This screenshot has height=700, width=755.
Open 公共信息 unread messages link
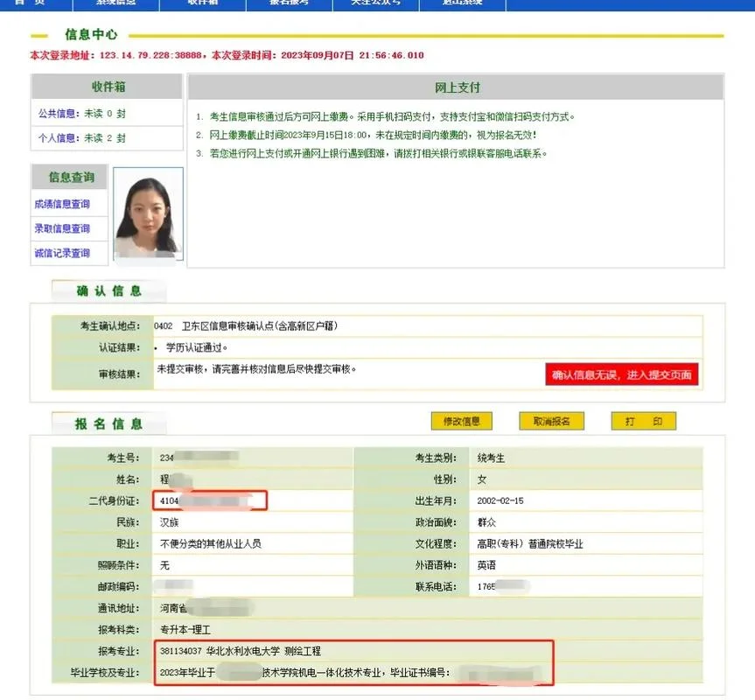pyautogui.click(x=82, y=114)
